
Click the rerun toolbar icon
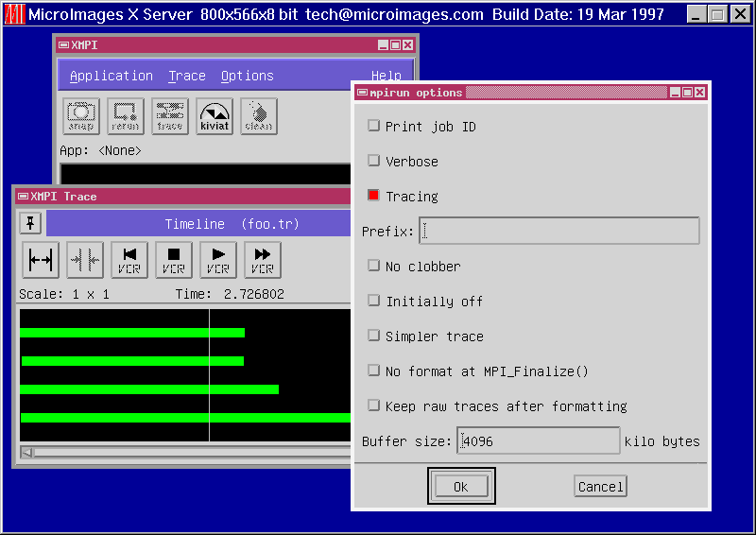pos(126,116)
